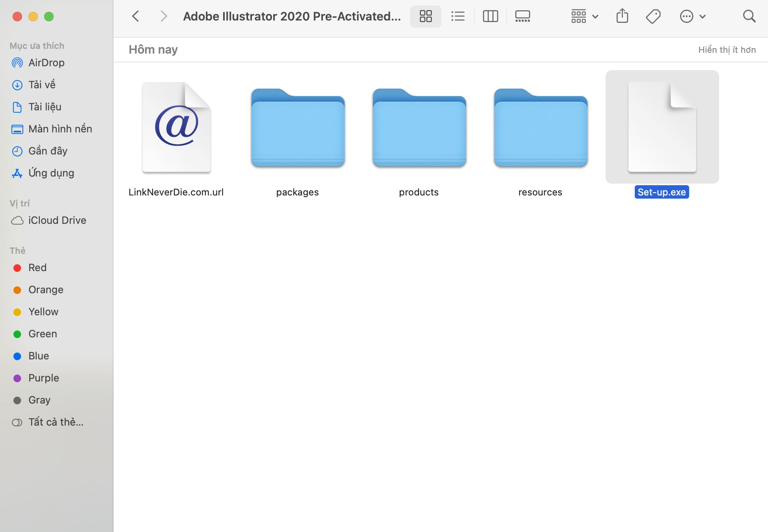768x532 pixels.
Task: Maximize the window with green button
Action: pyautogui.click(x=49, y=17)
